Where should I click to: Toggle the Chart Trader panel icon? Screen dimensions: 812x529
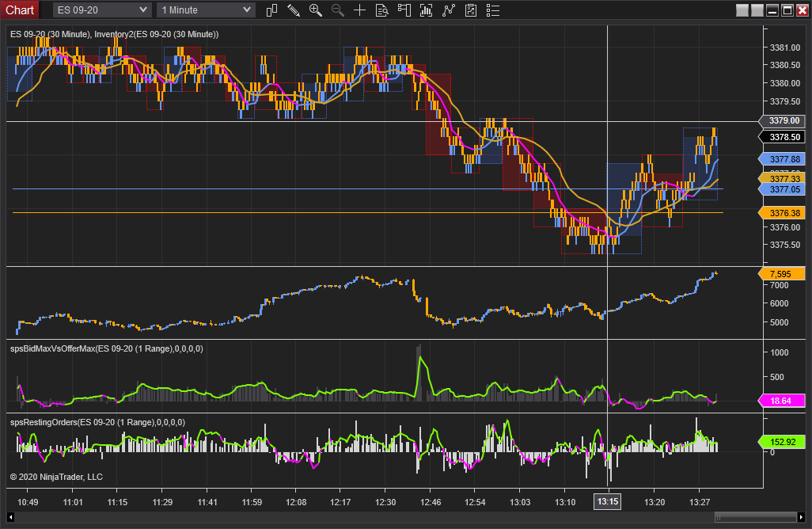[x=404, y=10]
